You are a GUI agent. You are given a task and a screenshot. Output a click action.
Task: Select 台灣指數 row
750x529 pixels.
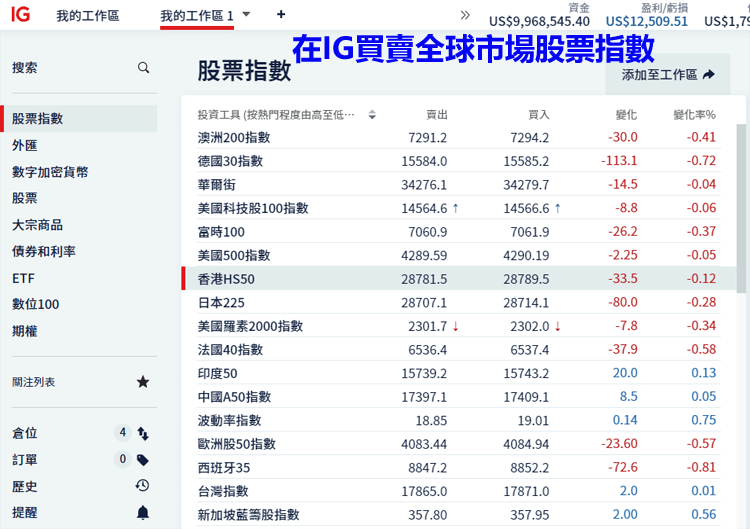[x=459, y=491]
